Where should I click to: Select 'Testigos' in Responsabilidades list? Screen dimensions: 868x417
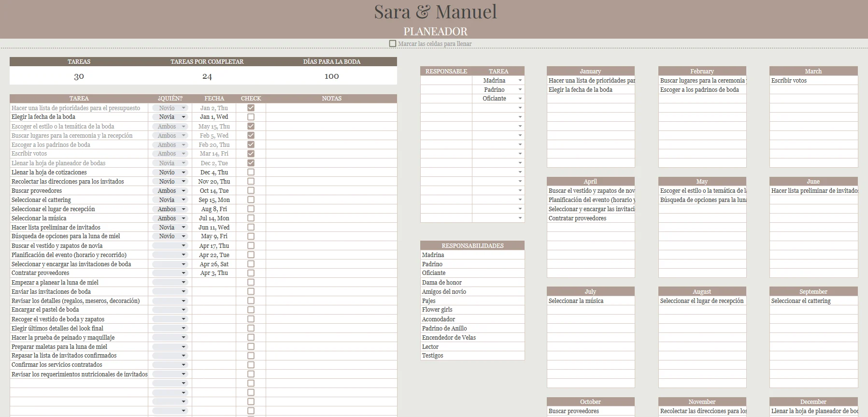[x=472, y=356]
